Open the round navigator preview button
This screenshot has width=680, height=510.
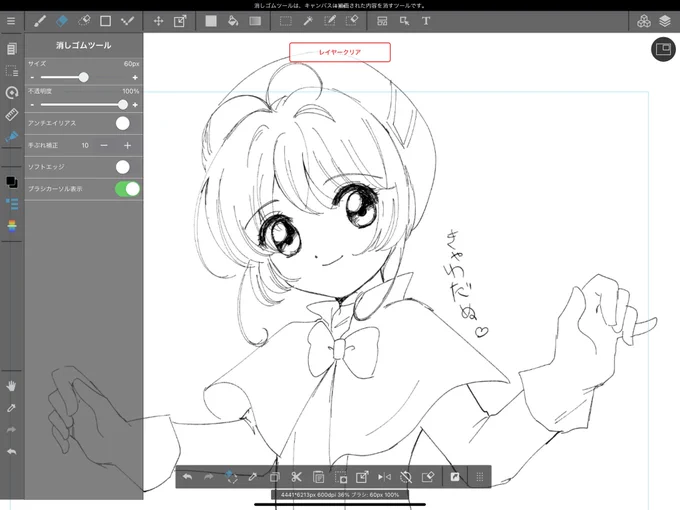663,49
